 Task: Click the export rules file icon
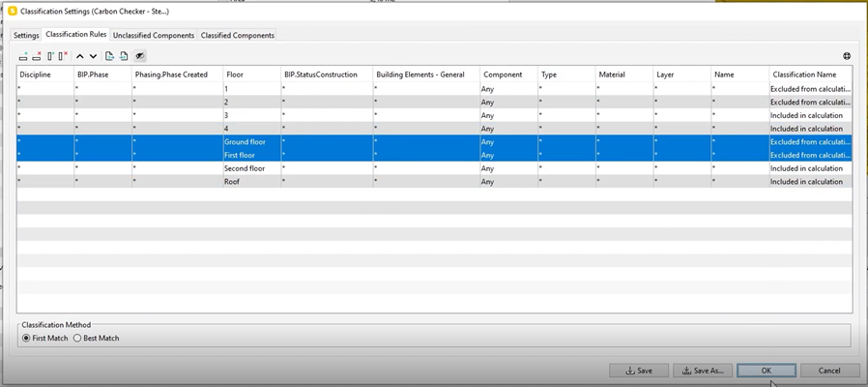coord(110,56)
